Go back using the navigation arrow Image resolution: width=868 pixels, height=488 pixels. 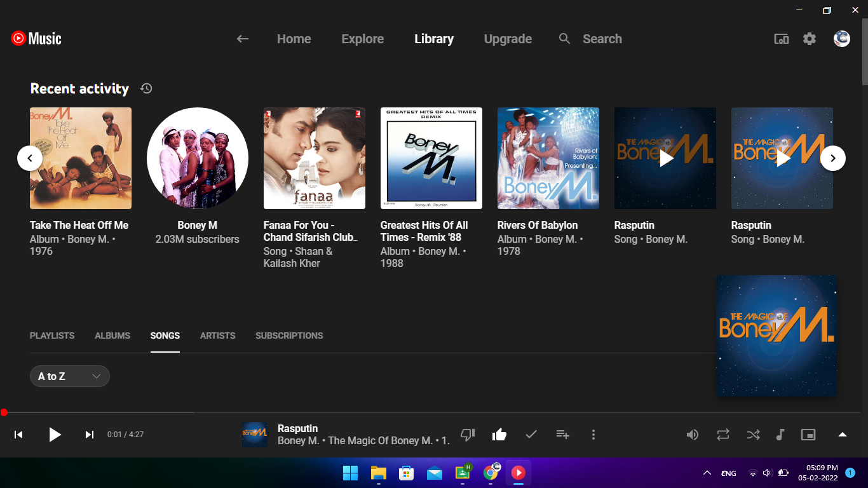pyautogui.click(x=242, y=39)
